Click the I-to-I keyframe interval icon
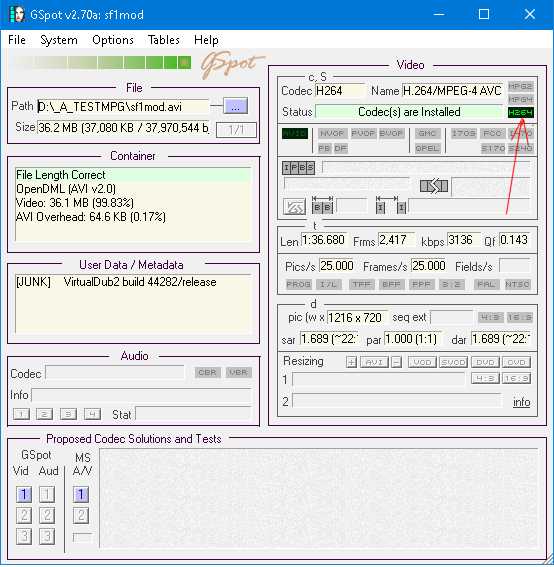The width and height of the screenshot is (554, 567). [391, 205]
